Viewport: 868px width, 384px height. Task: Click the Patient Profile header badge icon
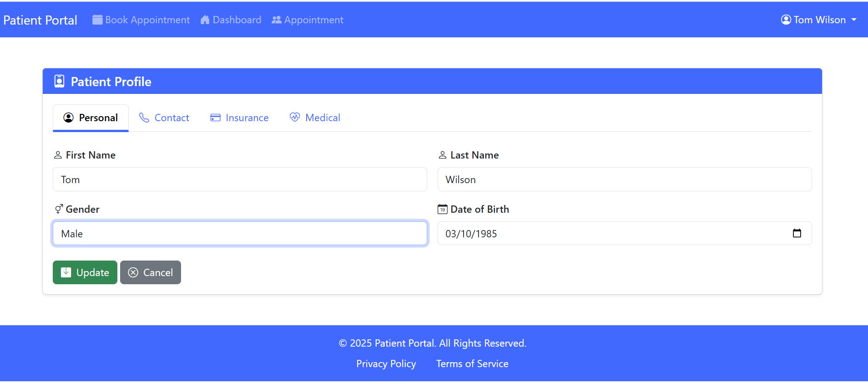[x=59, y=81]
